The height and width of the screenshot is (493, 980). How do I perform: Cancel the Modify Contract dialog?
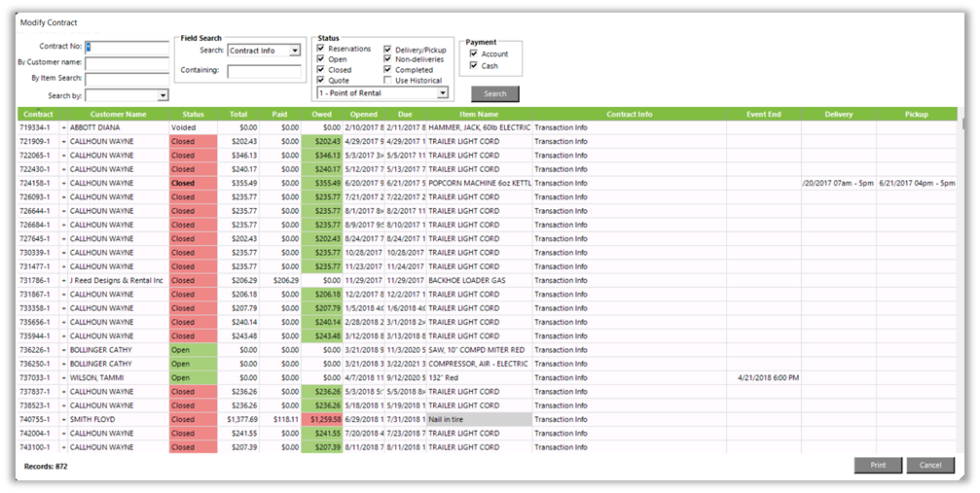pos(930,466)
